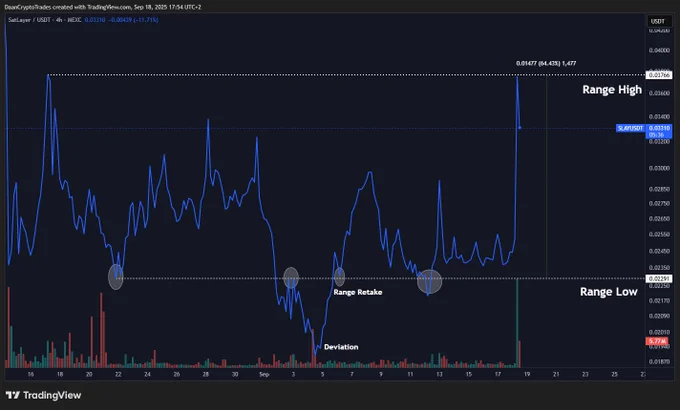
Task: Click the 0.03600 price axis label
Action: pyautogui.click(x=659, y=93)
